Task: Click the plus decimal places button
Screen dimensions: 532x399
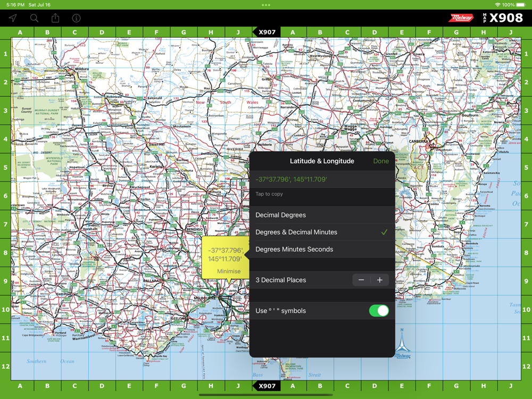Action: coord(380,280)
